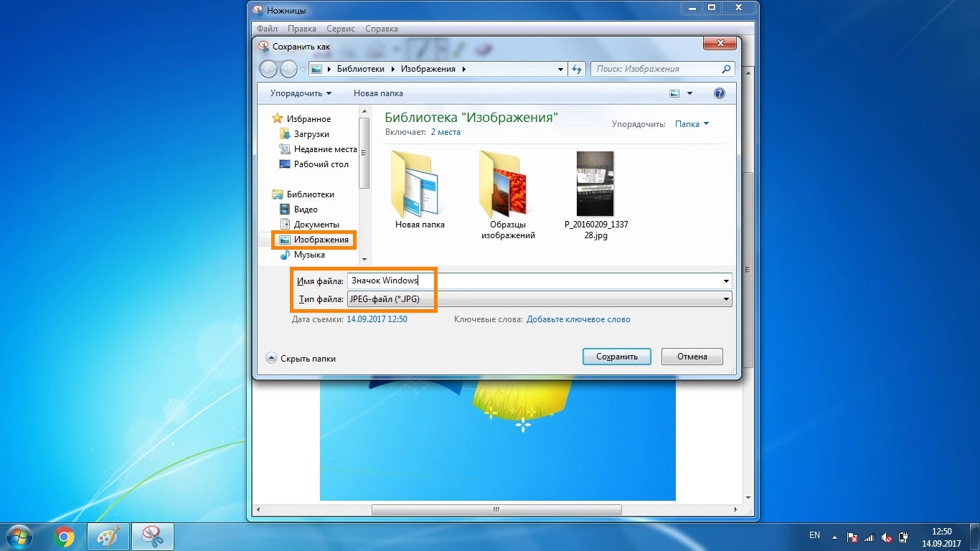Open the Тип файла format dropdown
This screenshot has height=551, width=980.
pyautogui.click(x=725, y=298)
